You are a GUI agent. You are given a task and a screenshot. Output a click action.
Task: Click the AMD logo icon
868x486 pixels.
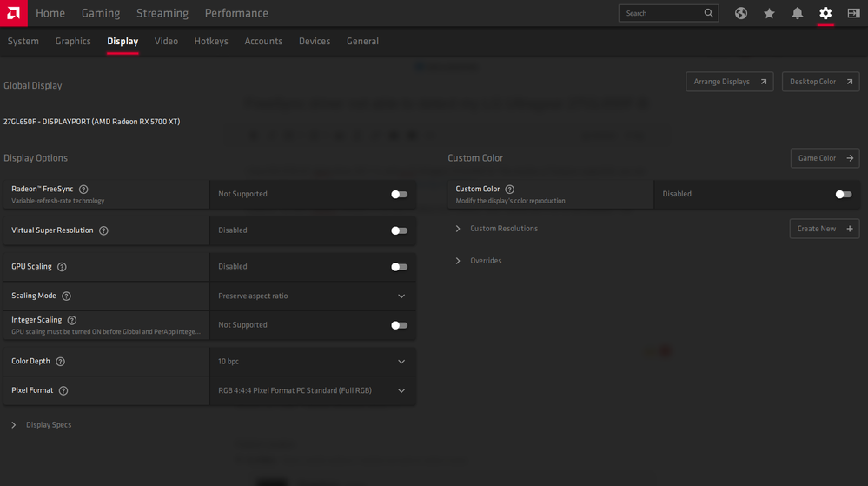click(13, 13)
